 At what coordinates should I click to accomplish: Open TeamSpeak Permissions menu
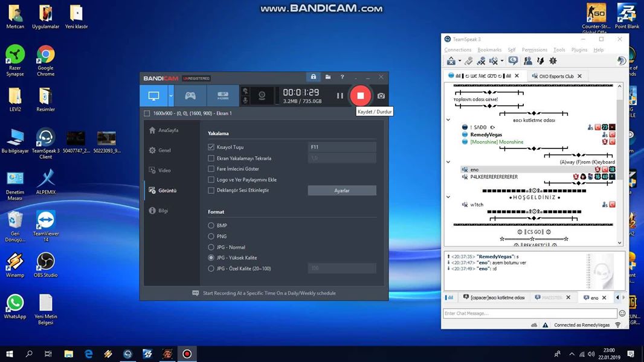pos(534,49)
